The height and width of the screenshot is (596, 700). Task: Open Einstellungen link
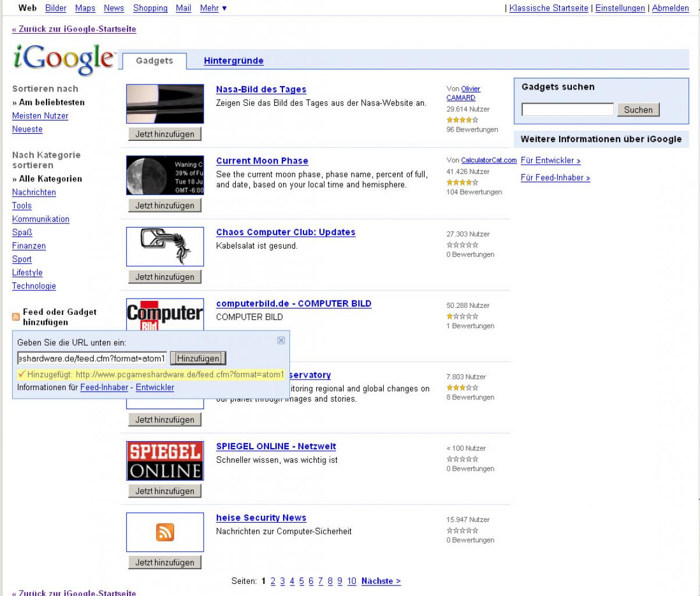(x=620, y=8)
